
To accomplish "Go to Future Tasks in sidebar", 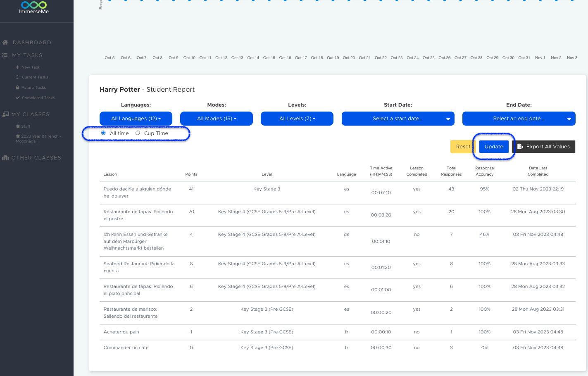I will pyautogui.click(x=34, y=88).
